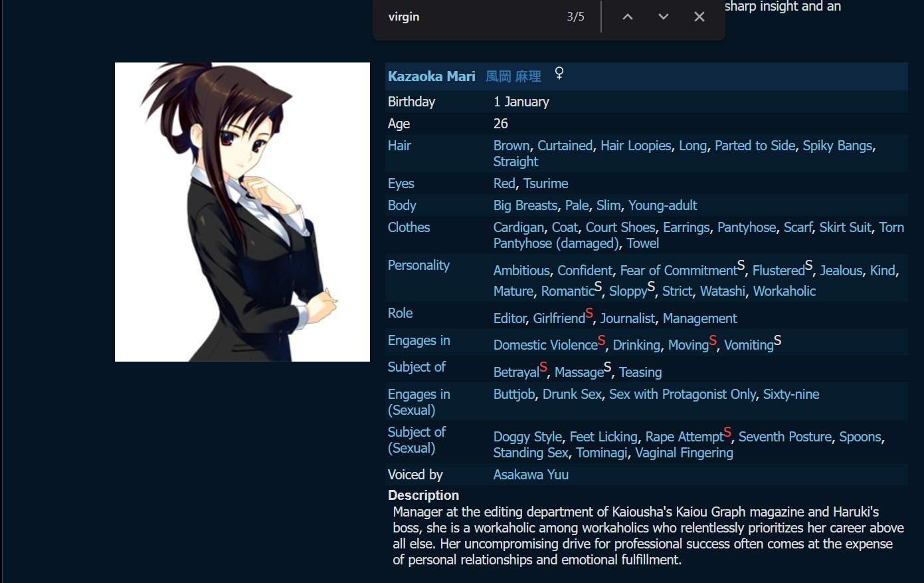Click the birthday value "1 January"

521,102
